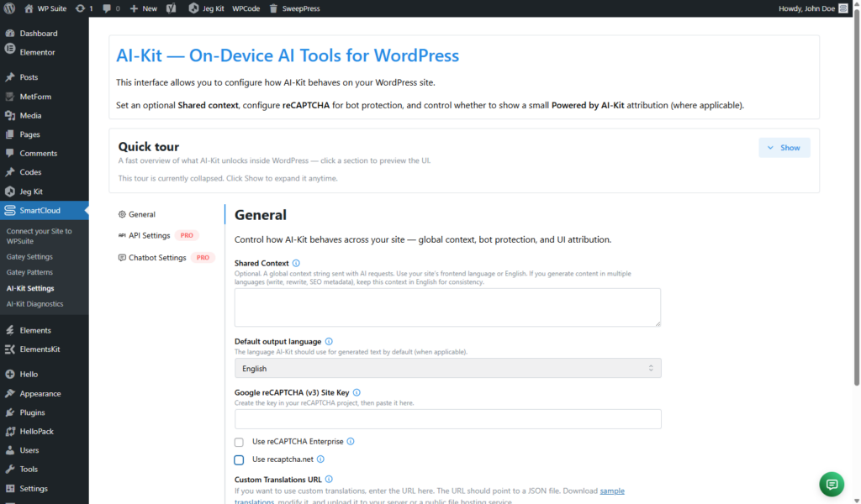Click the Default output language info icon
The height and width of the screenshot is (504, 861).
[x=329, y=341]
